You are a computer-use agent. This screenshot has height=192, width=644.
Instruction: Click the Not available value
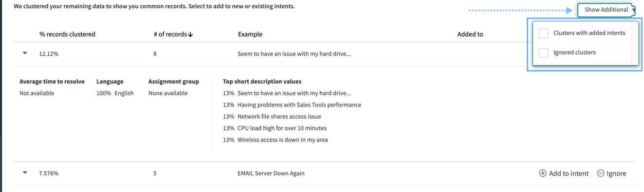click(37, 93)
